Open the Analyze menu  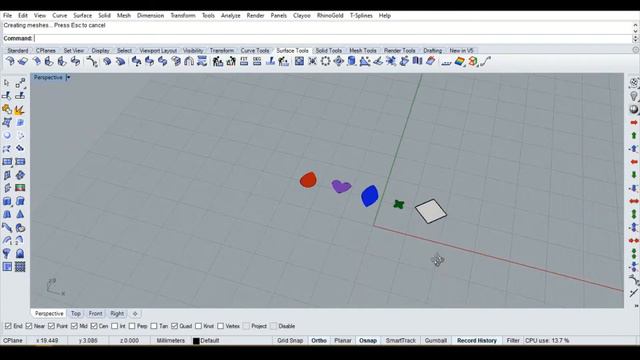[x=231, y=16]
